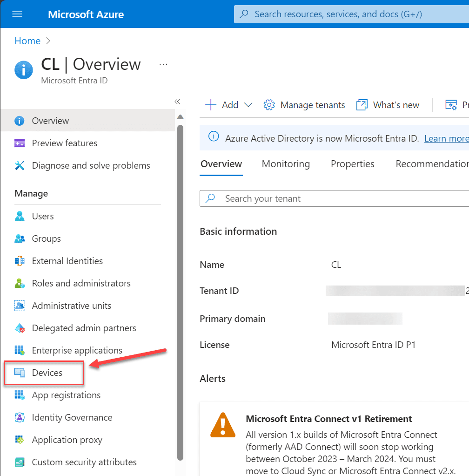Click the Groups icon
The height and width of the screenshot is (476, 469).
coord(20,238)
